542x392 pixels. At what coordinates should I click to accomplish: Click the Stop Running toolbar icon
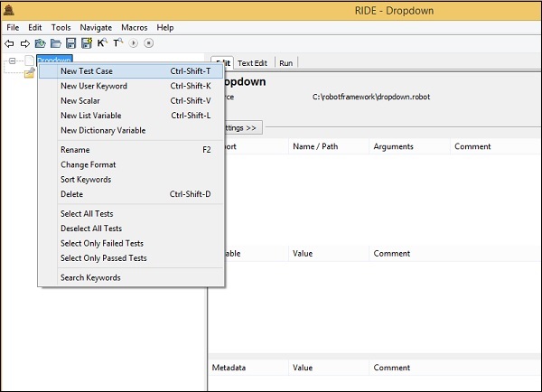tap(148, 42)
